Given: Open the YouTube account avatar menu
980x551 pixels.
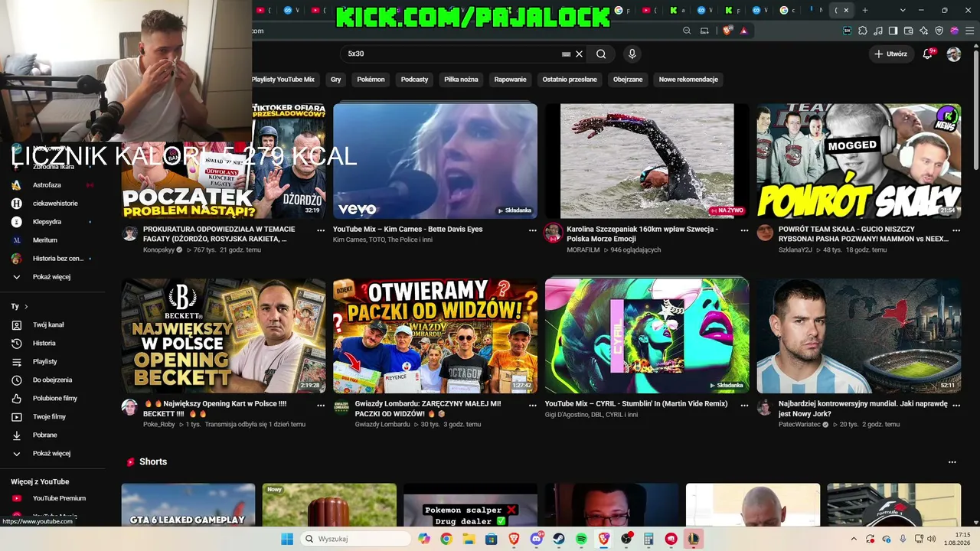Looking at the screenshot, I should (x=954, y=54).
